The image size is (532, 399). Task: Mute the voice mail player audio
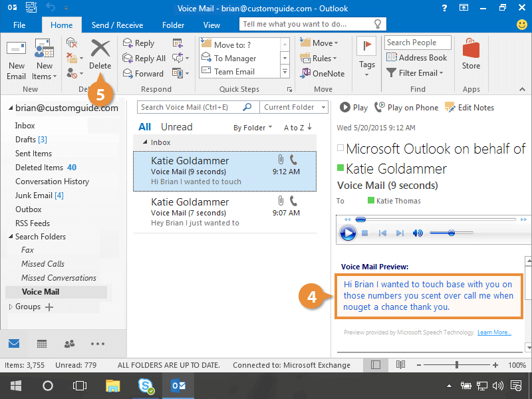418,233
